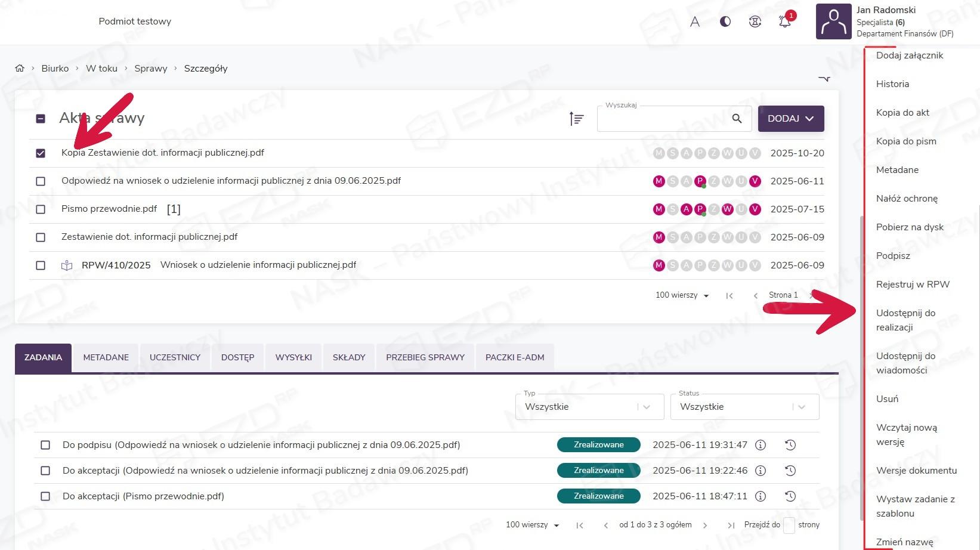Open history icon for Do akceptacji Pismo przewodnie
The image size is (980, 550).
(790, 496)
